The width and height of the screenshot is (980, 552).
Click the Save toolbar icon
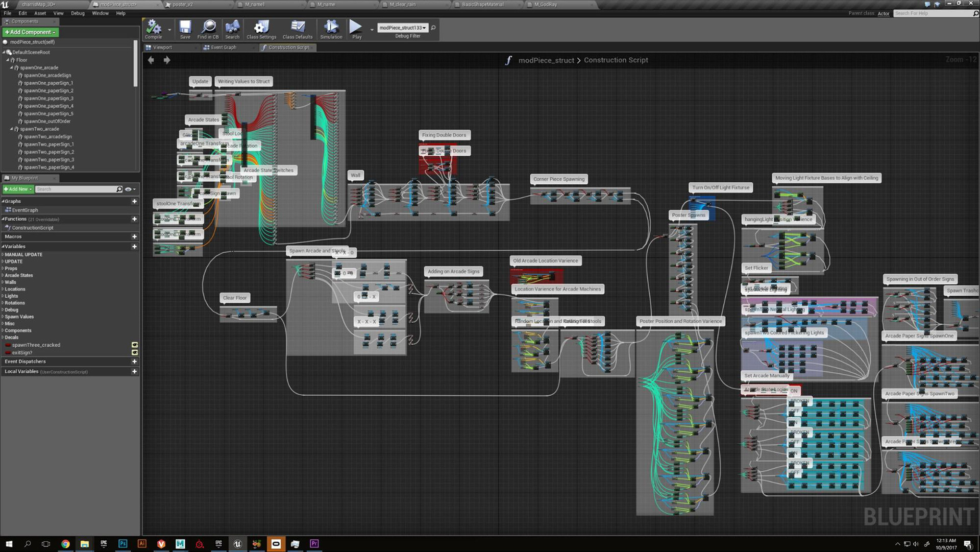pyautogui.click(x=185, y=29)
